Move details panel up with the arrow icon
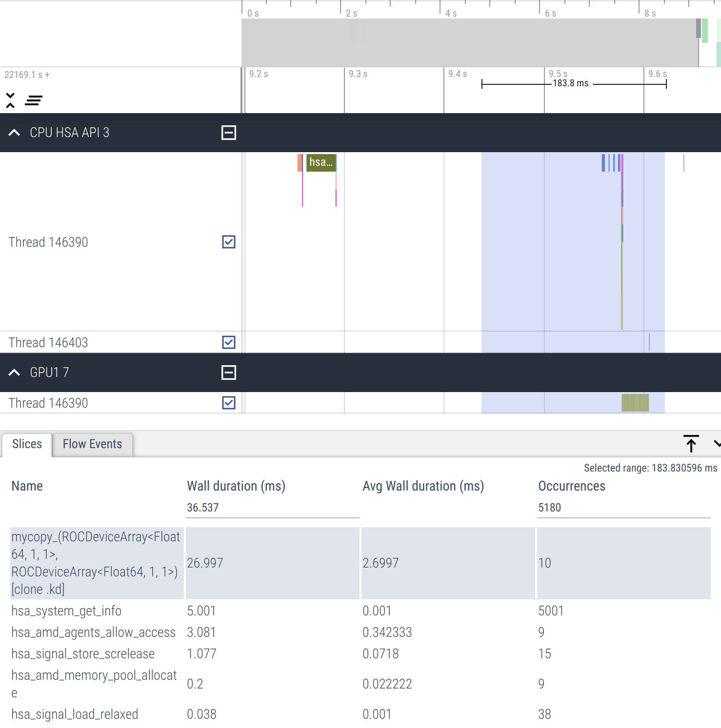This screenshot has width=721, height=728. [x=691, y=444]
